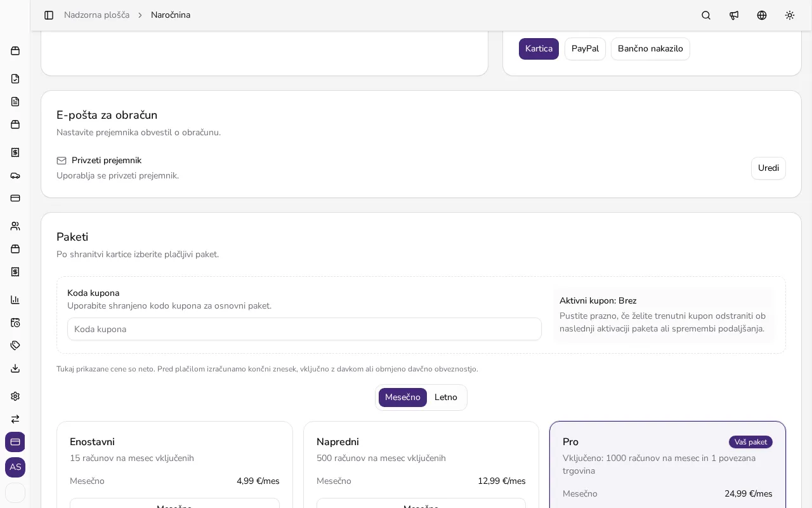
Task: Choose Kartica payment method
Action: pyautogui.click(x=539, y=49)
